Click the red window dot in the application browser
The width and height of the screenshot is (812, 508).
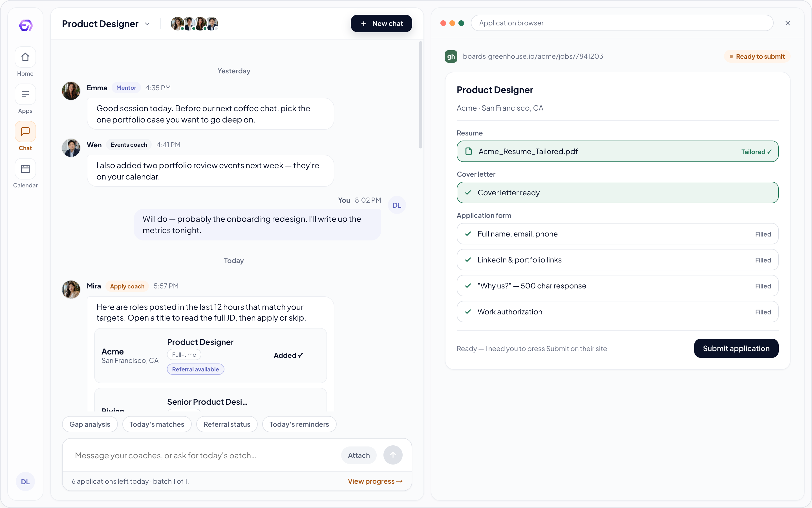tap(443, 23)
